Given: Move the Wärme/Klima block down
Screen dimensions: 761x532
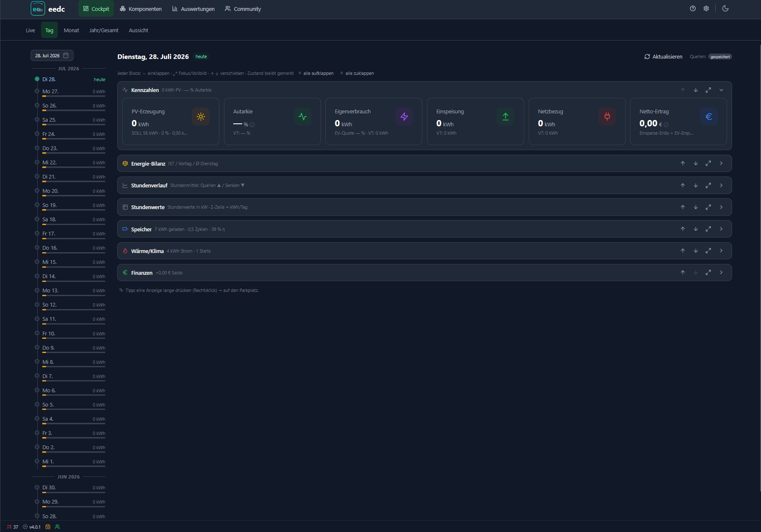Looking at the screenshot, I should [x=696, y=251].
